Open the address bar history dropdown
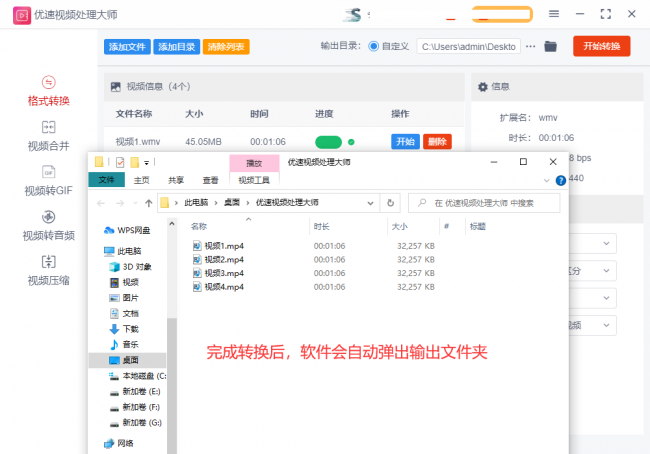This screenshot has height=454, width=650. point(370,203)
